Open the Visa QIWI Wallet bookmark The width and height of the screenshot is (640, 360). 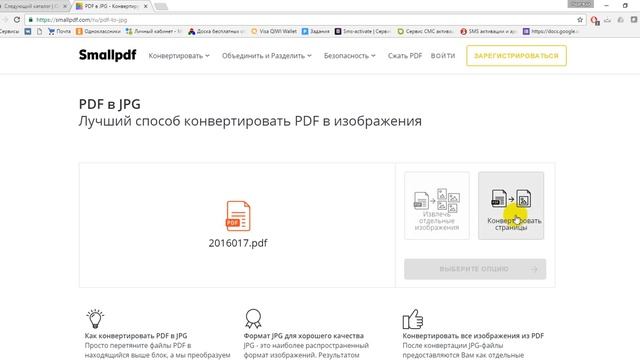(274, 31)
